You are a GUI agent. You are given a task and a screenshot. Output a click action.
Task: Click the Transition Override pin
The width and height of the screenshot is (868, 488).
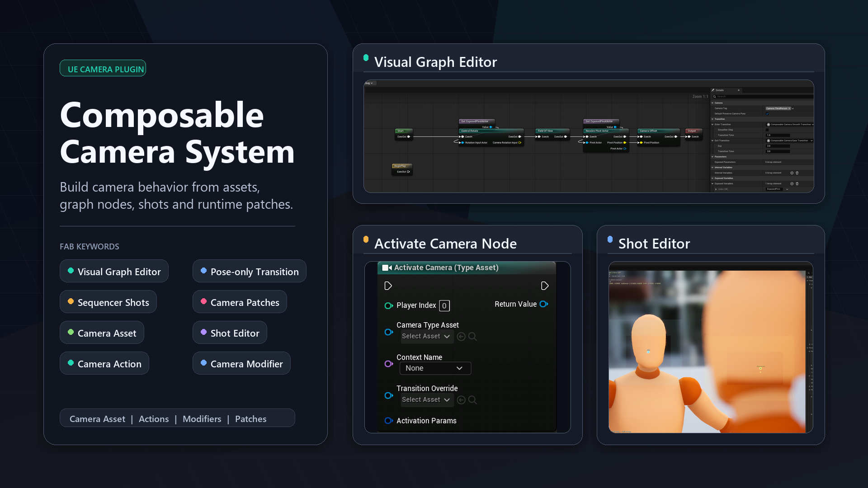click(388, 395)
